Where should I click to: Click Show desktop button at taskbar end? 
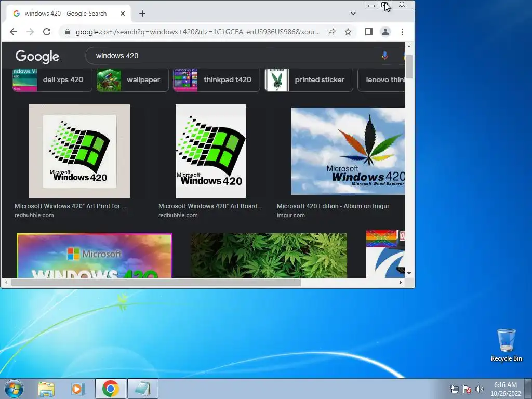point(528,389)
